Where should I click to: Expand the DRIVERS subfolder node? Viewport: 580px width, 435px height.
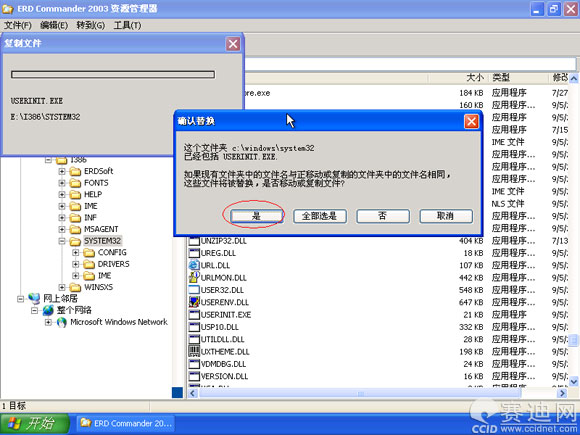coord(75,264)
